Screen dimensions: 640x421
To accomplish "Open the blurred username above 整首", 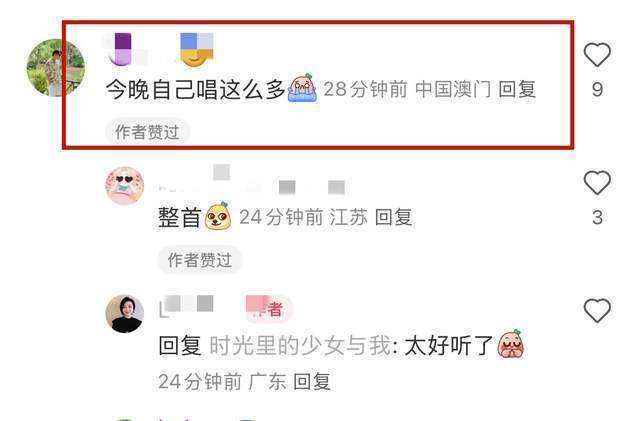I will click(x=251, y=180).
